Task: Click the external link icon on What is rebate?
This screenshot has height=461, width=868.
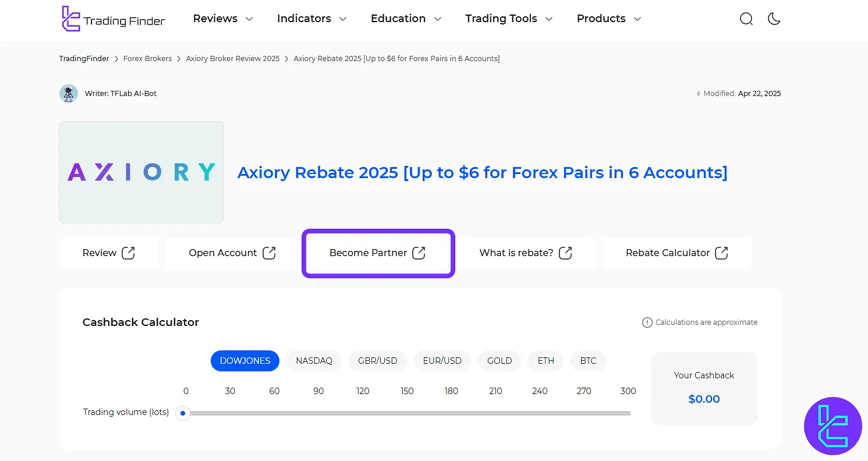Action: (x=565, y=253)
